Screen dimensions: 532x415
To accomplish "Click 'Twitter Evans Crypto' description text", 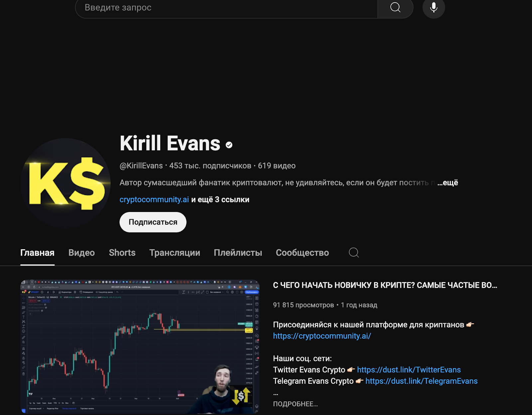I will (x=309, y=370).
